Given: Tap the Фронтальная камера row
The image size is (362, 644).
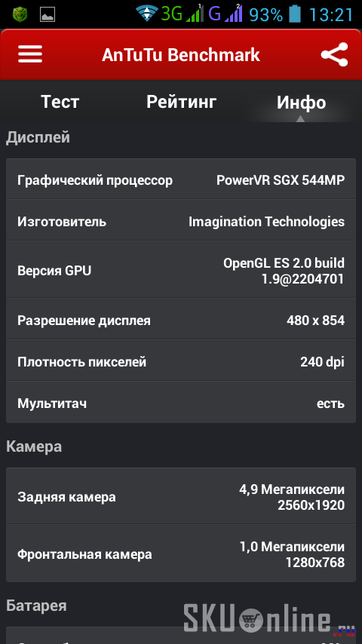Looking at the screenshot, I should point(181,554).
